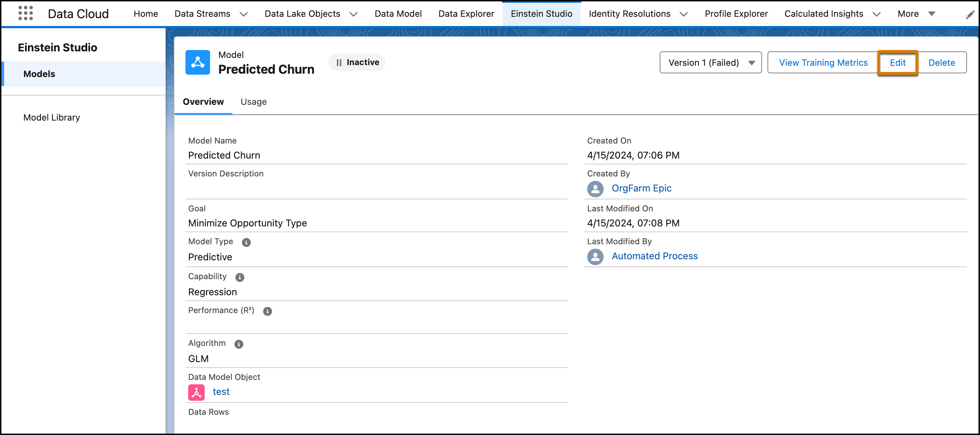The height and width of the screenshot is (435, 980).
Task: Click the OrgFarm Epic user avatar
Action: point(595,188)
